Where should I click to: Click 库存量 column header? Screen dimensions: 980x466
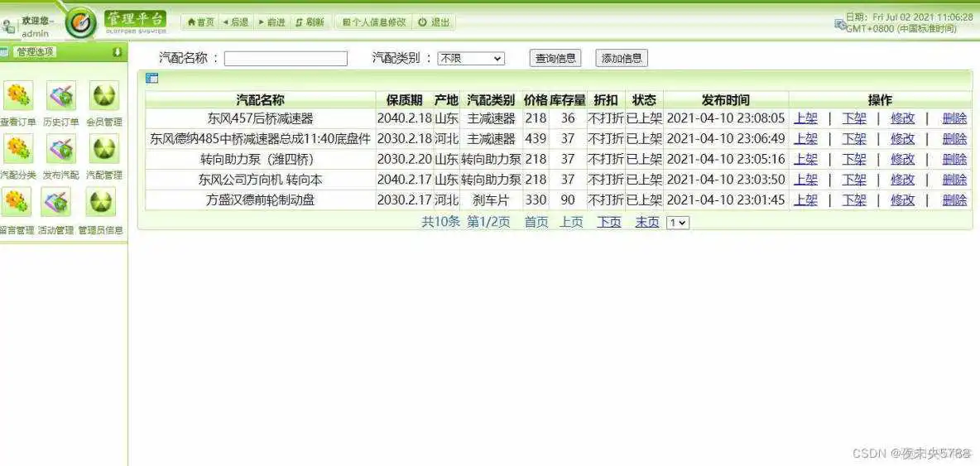568,100
